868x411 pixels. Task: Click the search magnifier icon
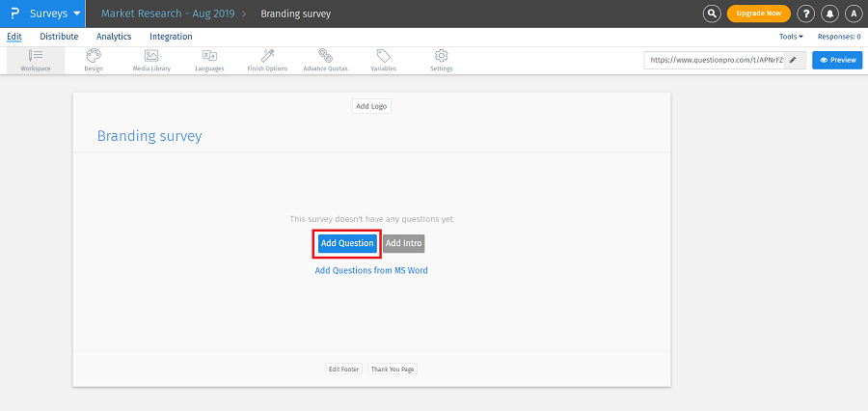pos(712,14)
